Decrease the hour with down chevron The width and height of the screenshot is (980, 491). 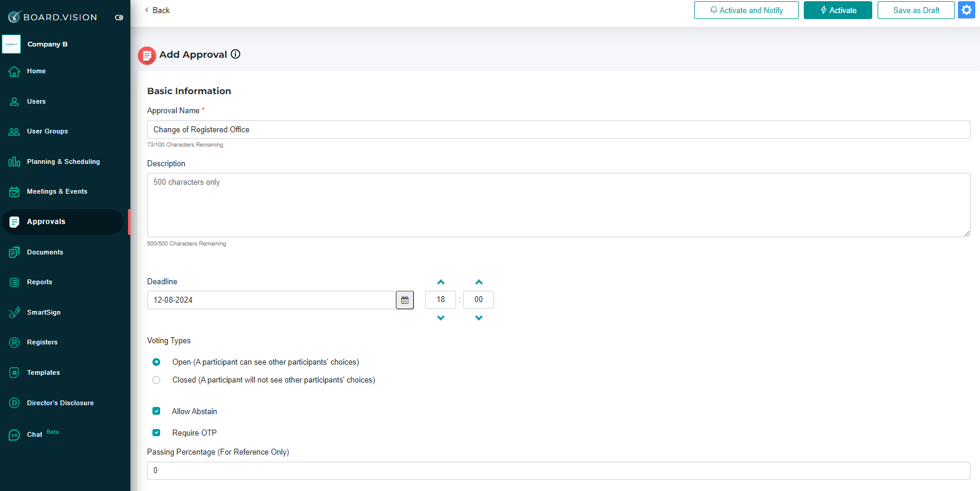pos(441,318)
